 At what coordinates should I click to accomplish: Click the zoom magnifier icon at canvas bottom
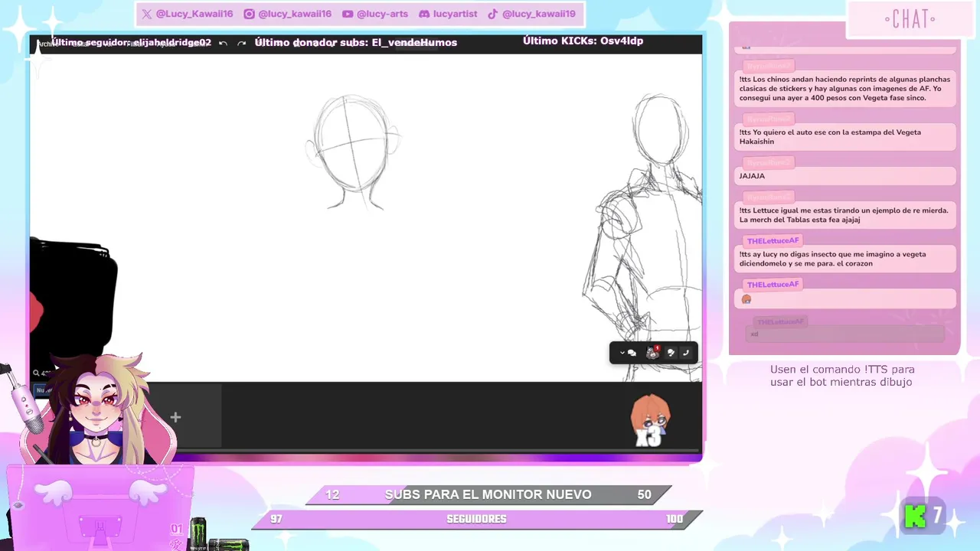(x=36, y=373)
